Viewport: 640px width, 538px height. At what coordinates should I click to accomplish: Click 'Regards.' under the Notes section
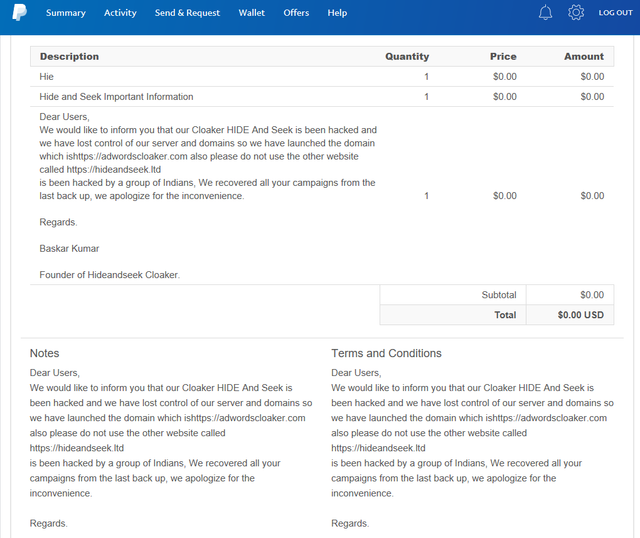49,523
